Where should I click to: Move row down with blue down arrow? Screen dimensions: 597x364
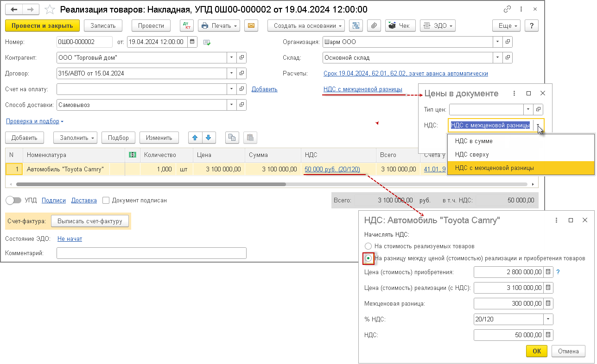pyautogui.click(x=208, y=138)
